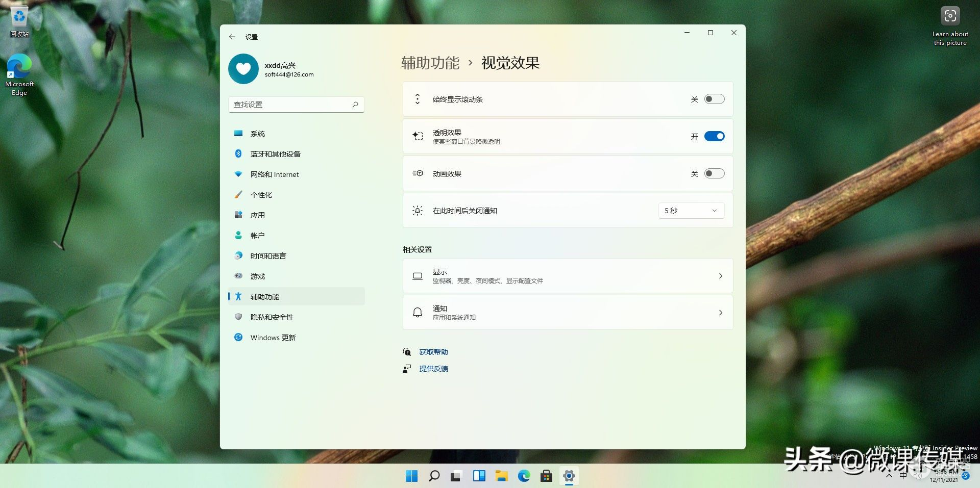
Task: Enable the 始终显示滚动条 toggle
Action: [x=714, y=99]
